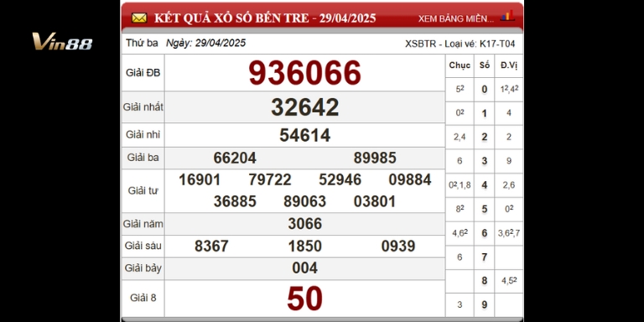This screenshot has width=644, height=322.
Task: Click the number 36885
Action: [x=235, y=201]
